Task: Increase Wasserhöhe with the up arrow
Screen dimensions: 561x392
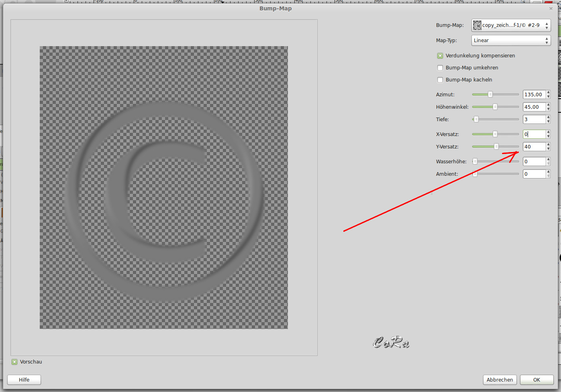Action: tap(549, 160)
